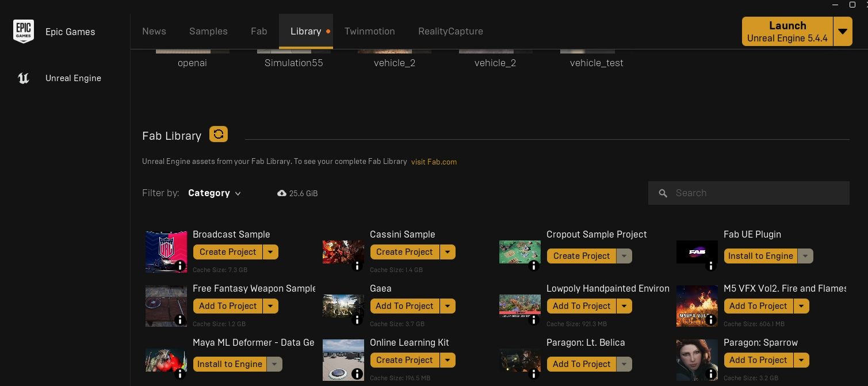The image size is (868, 386).
Task: Show info for M5 VFX Vol2
Action: pos(711,320)
